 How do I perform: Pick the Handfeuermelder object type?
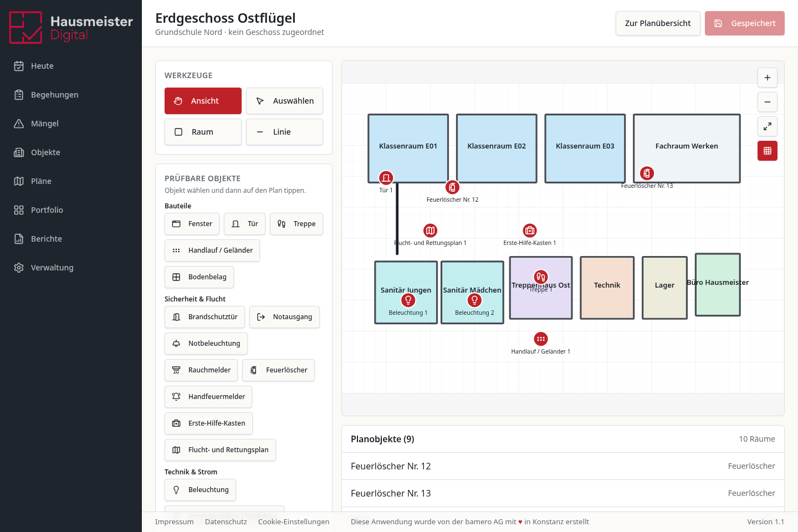[208, 397]
